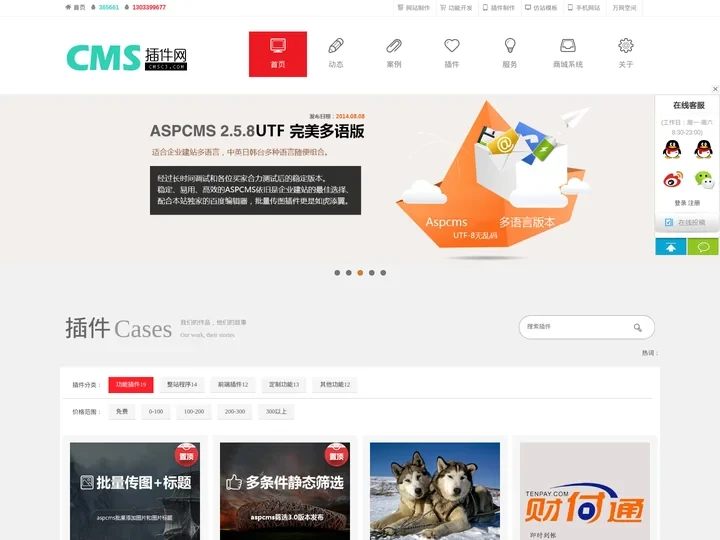Open 仿站模板 in the top bar

click(542, 8)
